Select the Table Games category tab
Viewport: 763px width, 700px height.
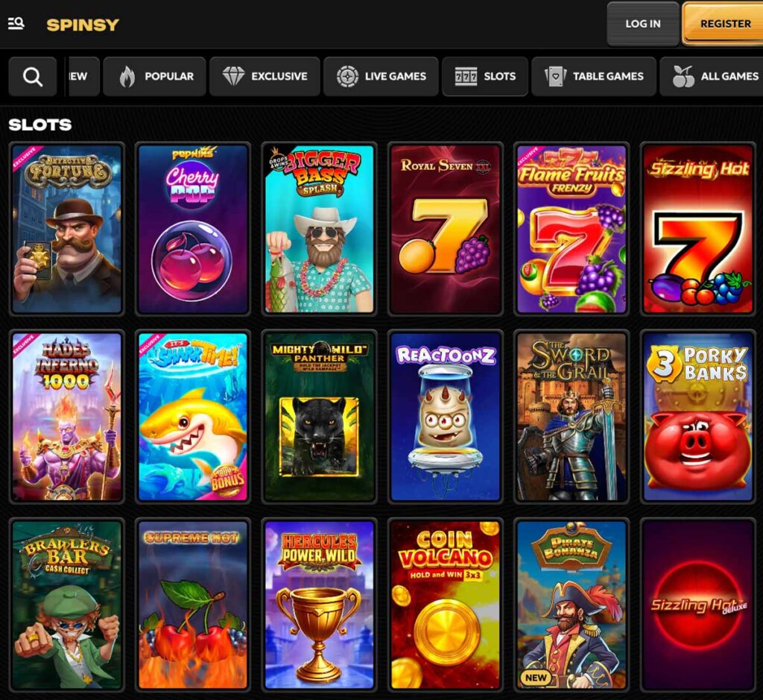pos(594,77)
